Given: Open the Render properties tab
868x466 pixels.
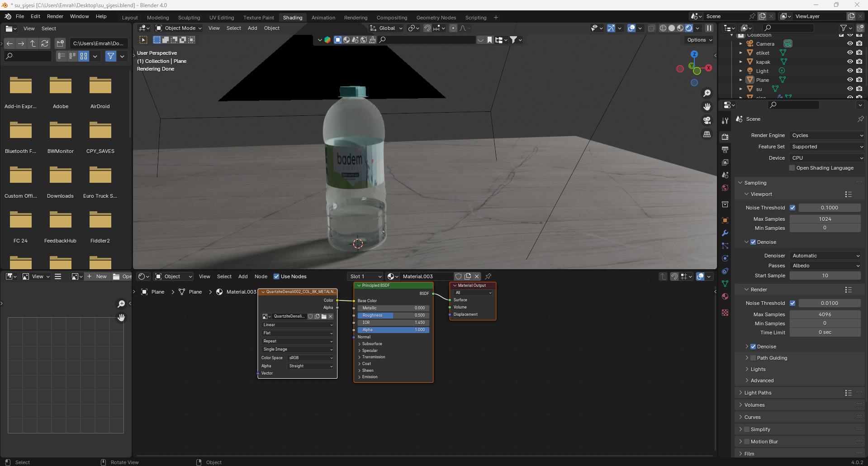Looking at the screenshot, I should 725,137.
